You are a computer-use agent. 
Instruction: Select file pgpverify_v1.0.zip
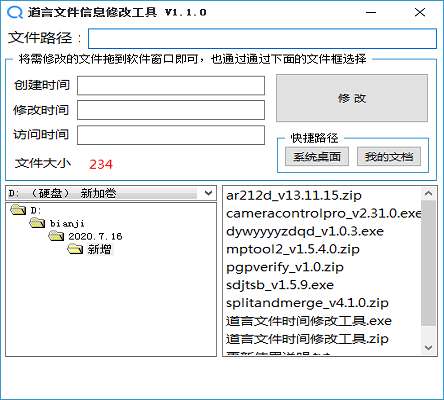(285, 267)
